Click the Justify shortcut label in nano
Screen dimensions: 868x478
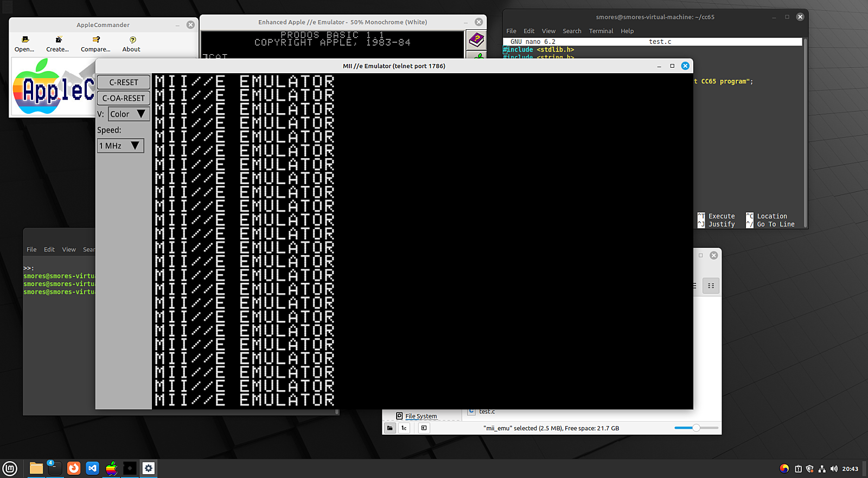722,224
